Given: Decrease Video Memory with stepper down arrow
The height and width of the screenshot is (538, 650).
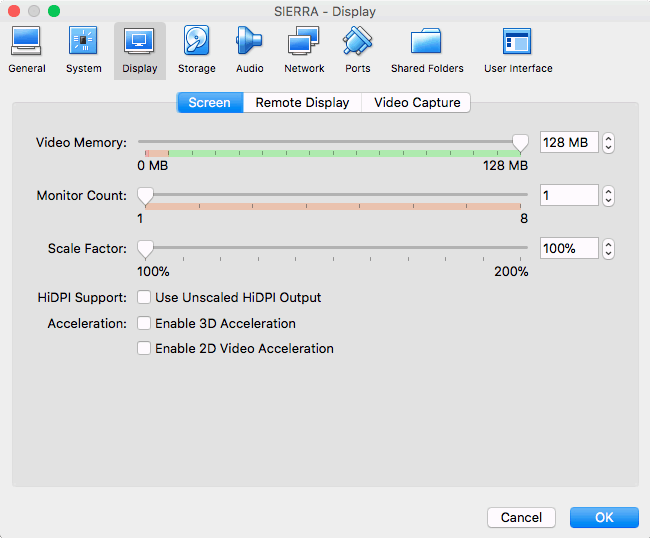Looking at the screenshot, I should pyautogui.click(x=608, y=148).
